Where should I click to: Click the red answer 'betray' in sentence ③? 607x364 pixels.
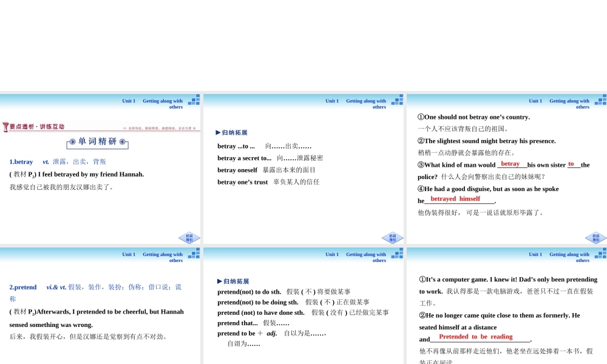(x=510, y=164)
